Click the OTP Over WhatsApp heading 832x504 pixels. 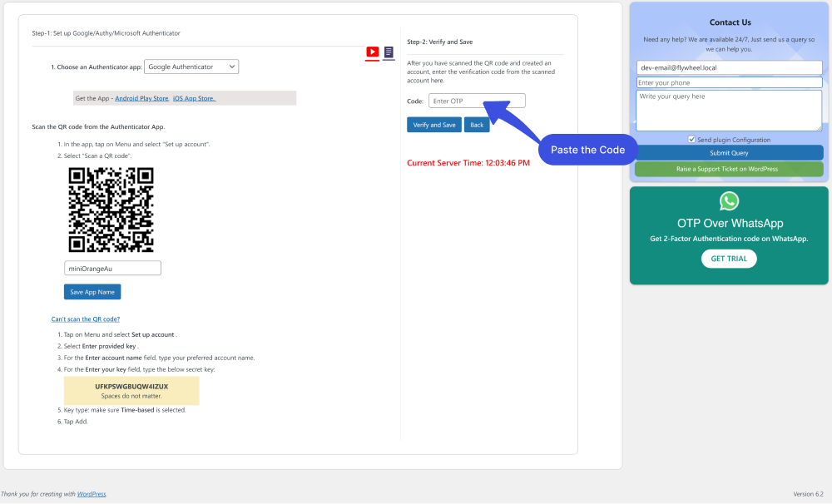(x=730, y=224)
